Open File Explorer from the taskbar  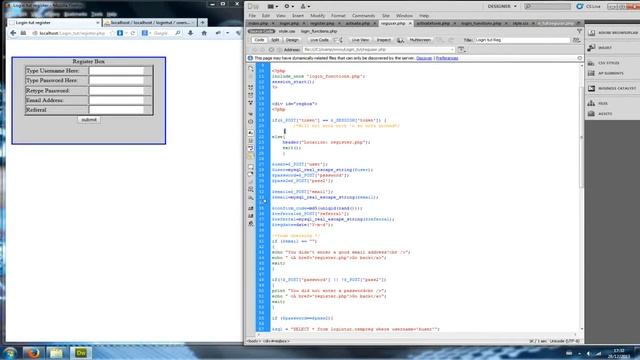point(56,353)
